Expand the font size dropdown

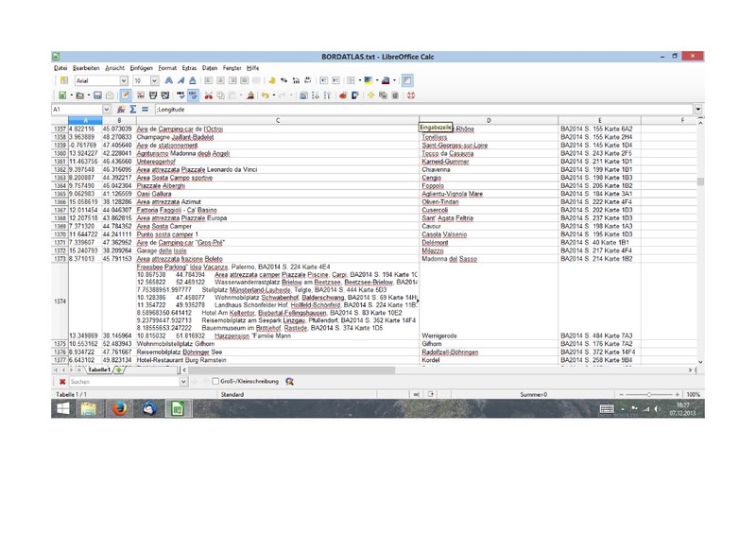pyautogui.click(x=155, y=81)
